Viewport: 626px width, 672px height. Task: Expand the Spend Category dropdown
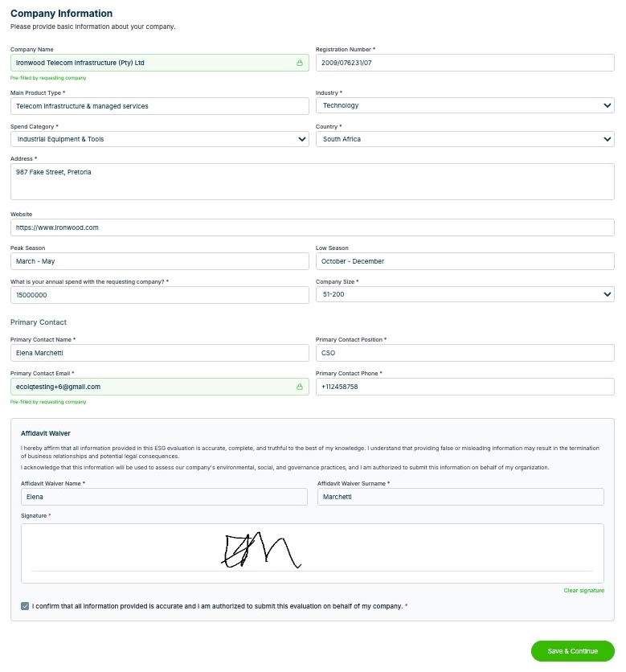(x=159, y=139)
